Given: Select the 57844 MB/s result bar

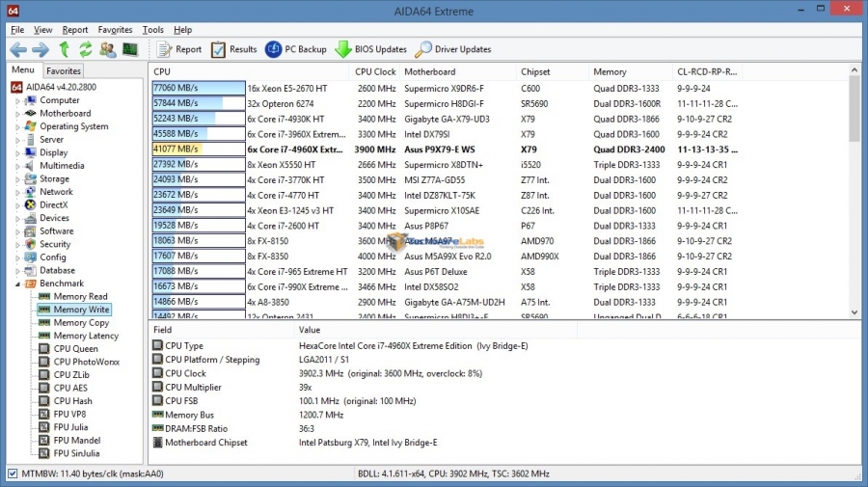Looking at the screenshot, I should pyautogui.click(x=199, y=103).
